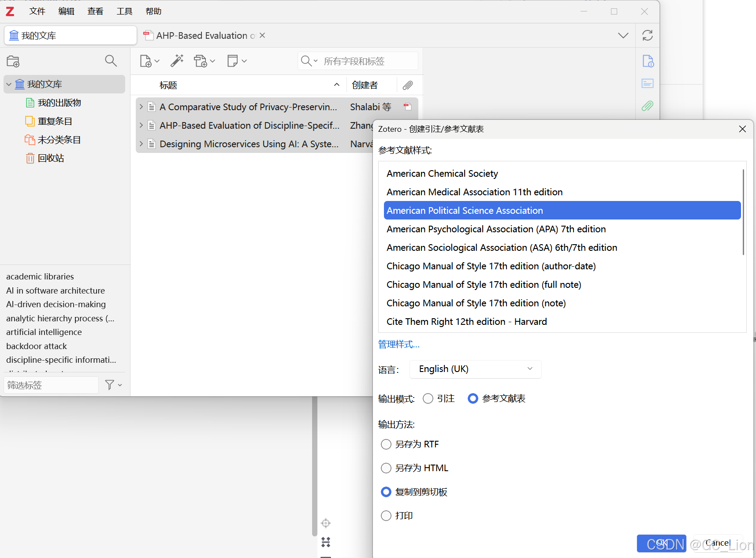The image size is (756, 558).
Task: Open the 查看 menu
Action: [x=95, y=11]
